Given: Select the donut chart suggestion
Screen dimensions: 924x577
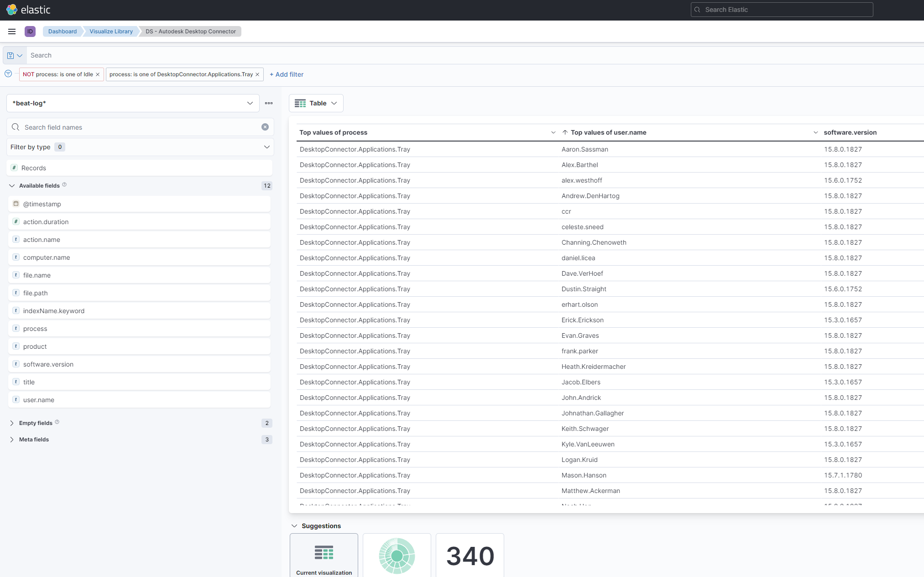Looking at the screenshot, I should tap(397, 555).
